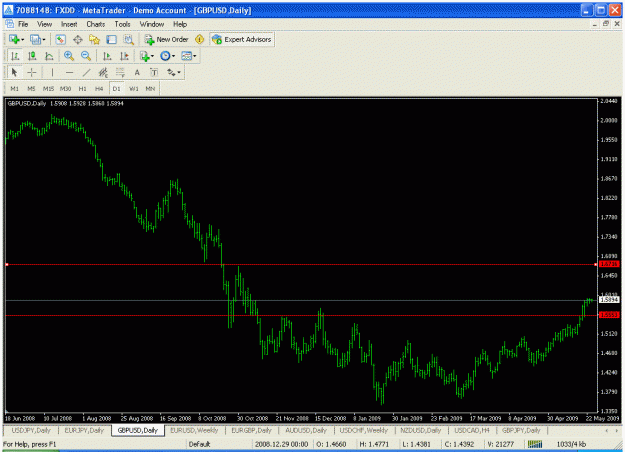Open the File menu

pyautogui.click(x=23, y=24)
